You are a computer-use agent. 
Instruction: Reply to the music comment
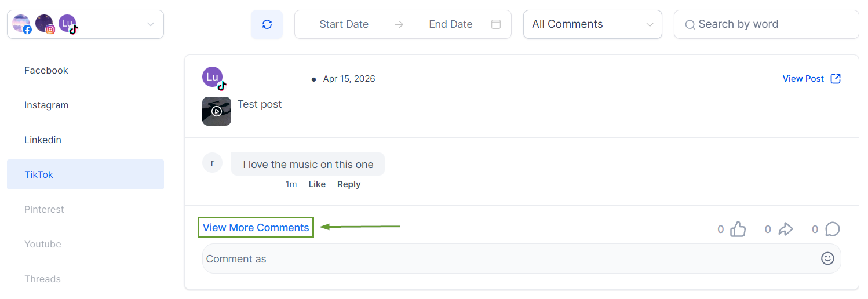(349, 184)
